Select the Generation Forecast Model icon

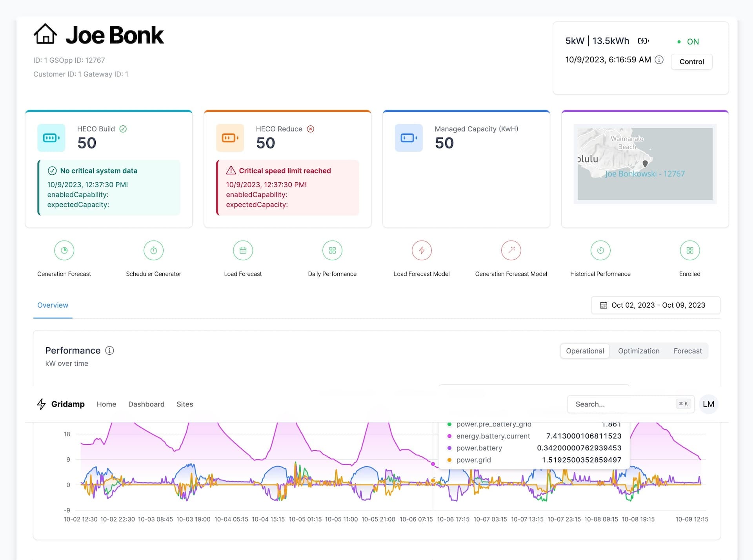click(x=511, y=250)
